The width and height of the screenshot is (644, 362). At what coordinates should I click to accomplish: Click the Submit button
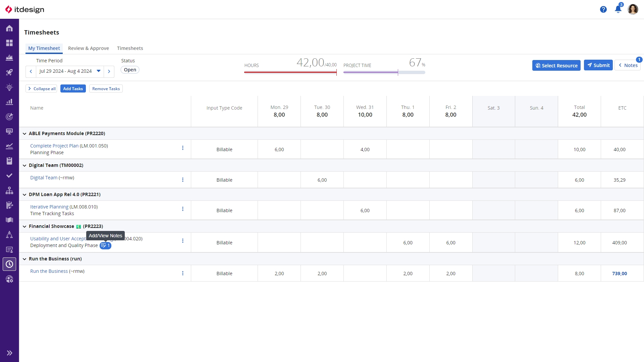(x=598, y=65)
